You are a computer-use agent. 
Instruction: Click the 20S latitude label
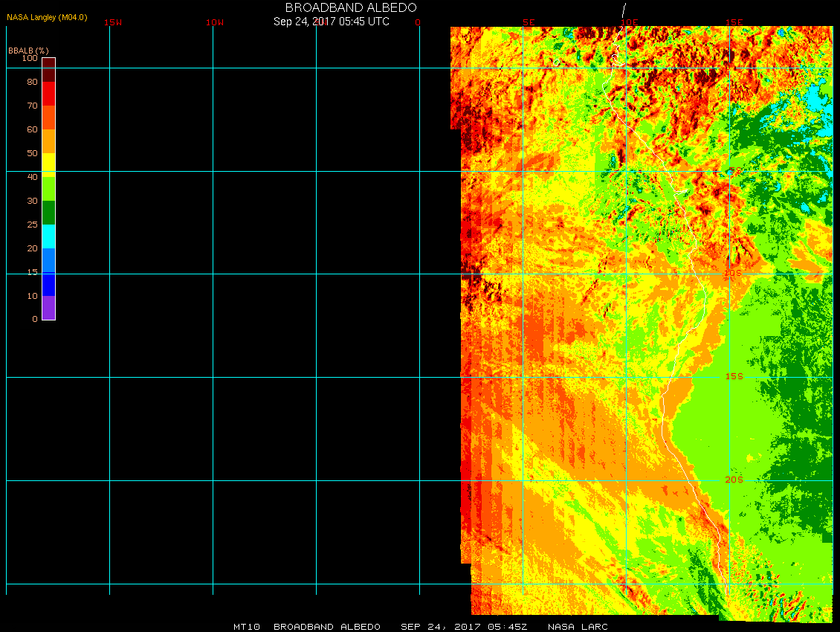click(x=734, y=480)
